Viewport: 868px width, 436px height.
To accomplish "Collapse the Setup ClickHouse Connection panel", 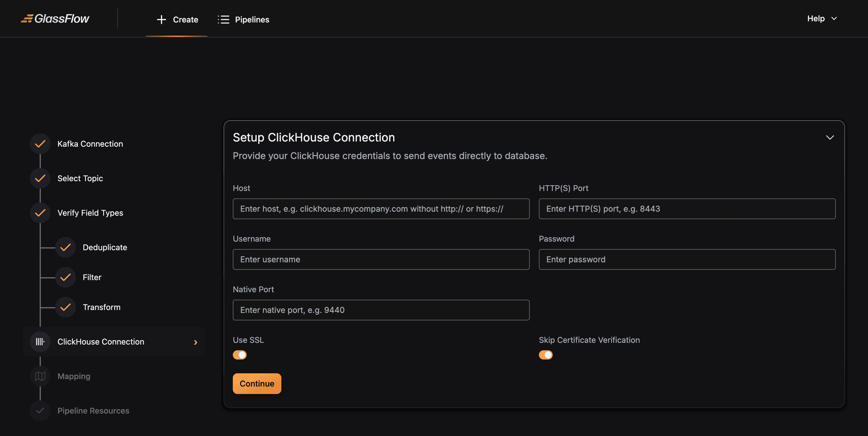I will coord(830,137).
